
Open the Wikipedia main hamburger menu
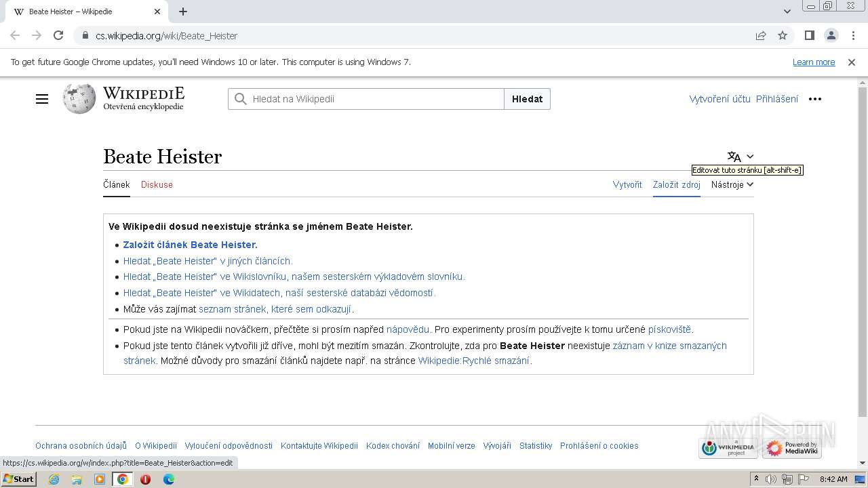pyautogui.click(x=42, y=99)
